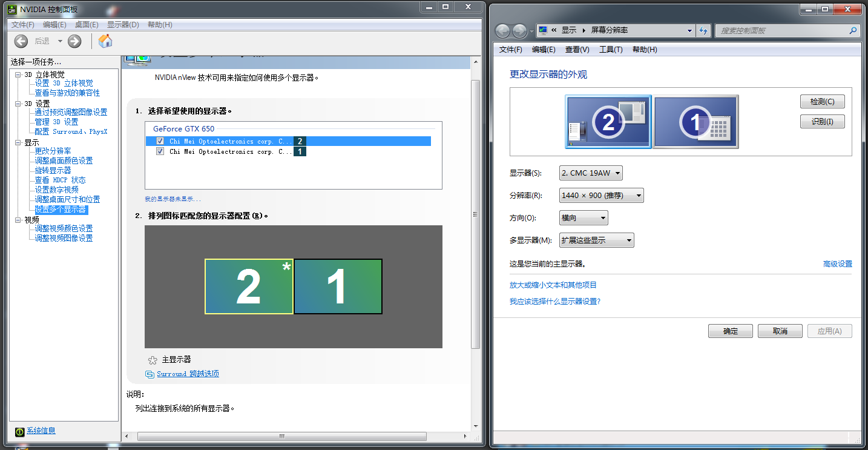Click Explorer forward button in 屏幕分辨率 window
Image resolution: width=868 pixels, height=450 pixels.
click(x=519, y=31)
